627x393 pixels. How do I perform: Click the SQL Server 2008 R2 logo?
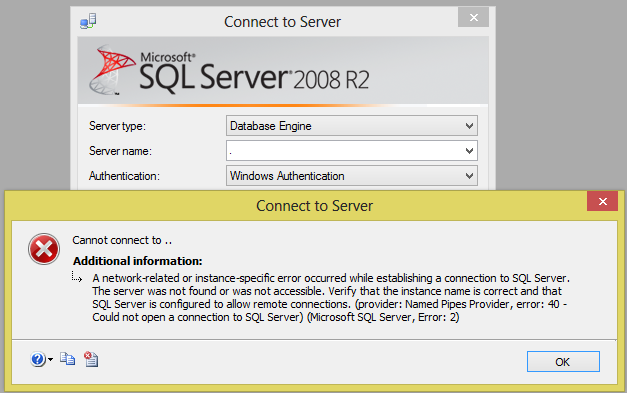tap(229, 70)
